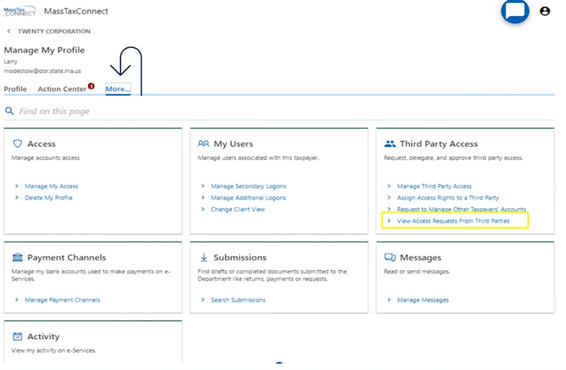Click the My Users card heading
The height and width of the screenshot is (370, 566).
[233, 144]
